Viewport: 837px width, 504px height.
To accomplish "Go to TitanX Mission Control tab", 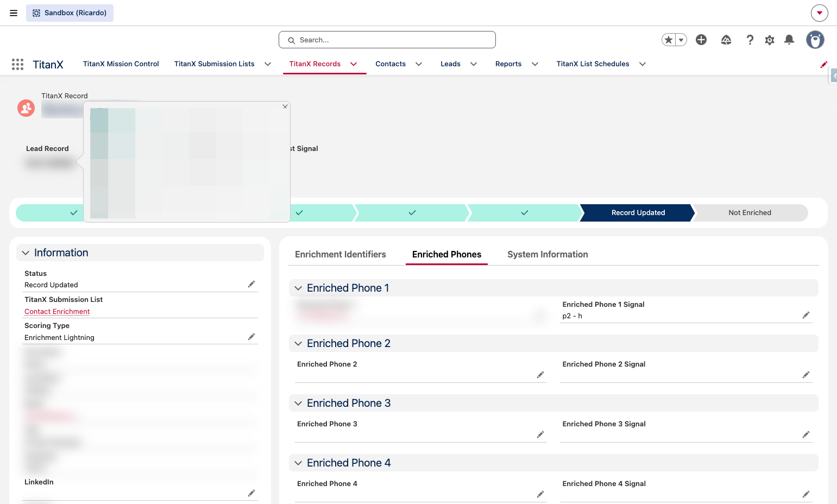I will point(121,64).
